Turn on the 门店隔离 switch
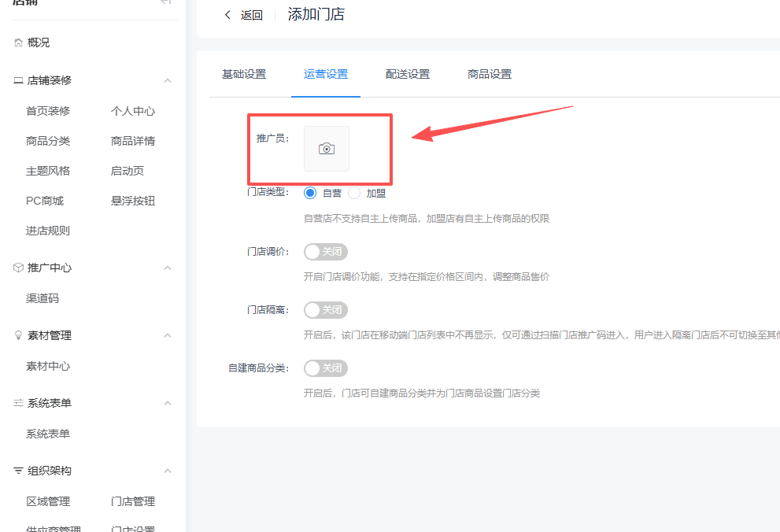This screenshot has height=532, width=780. point(325,310)
